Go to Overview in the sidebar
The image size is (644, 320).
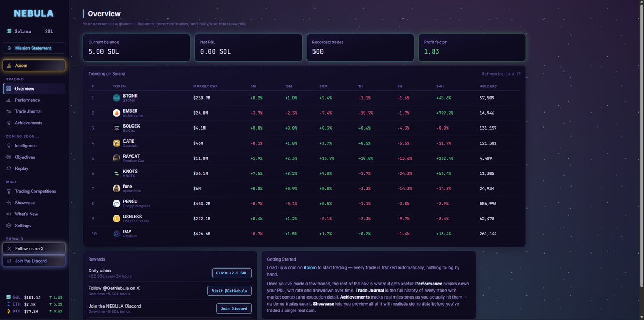34,88
